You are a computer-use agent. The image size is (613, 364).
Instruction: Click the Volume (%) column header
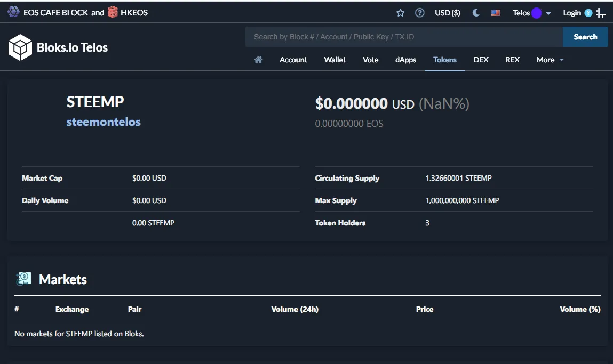tap(580, 309)
